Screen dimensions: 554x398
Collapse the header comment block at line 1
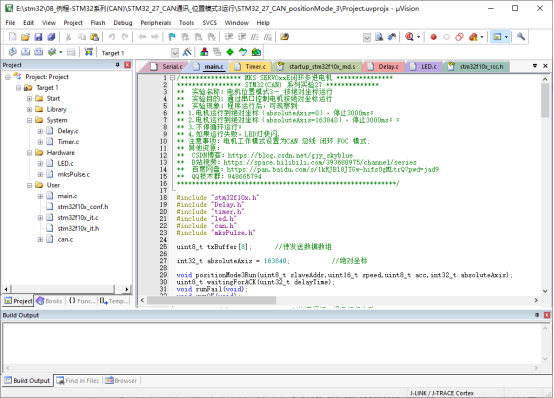coord(172,77)
